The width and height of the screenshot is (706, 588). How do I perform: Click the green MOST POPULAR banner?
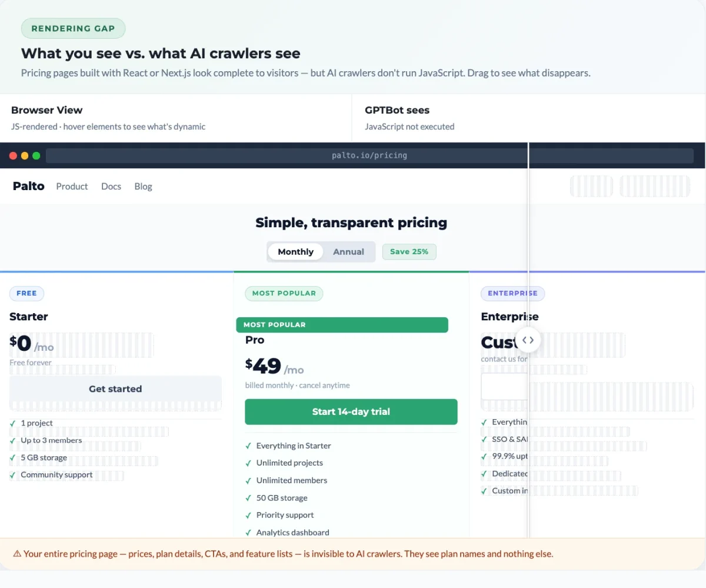click(x=342, y=324)
